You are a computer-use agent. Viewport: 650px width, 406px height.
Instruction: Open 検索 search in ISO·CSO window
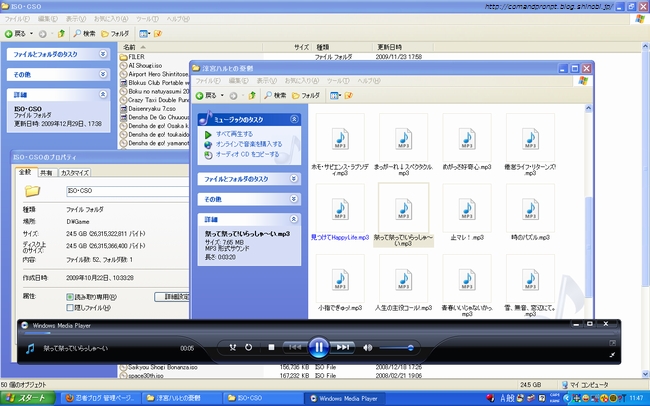(x=85, y=34)
